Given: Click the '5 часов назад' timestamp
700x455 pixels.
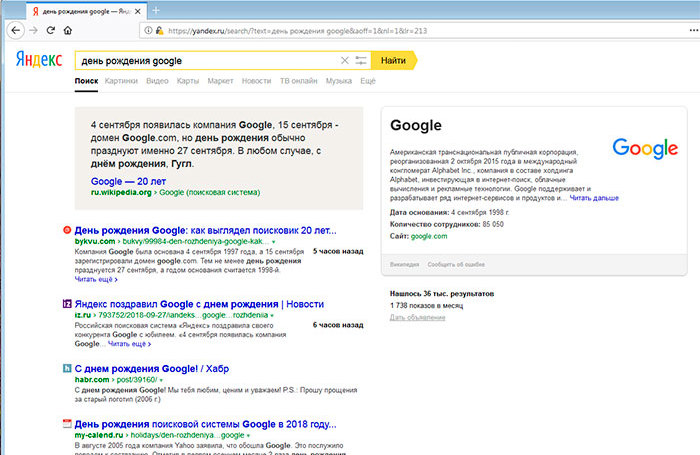Looking at the screenshot, I should point(338,251).
